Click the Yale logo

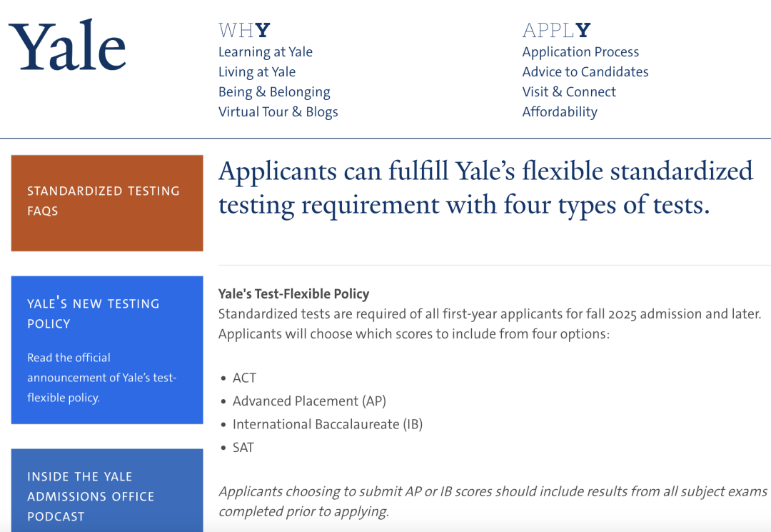click(x=67, y=45)
